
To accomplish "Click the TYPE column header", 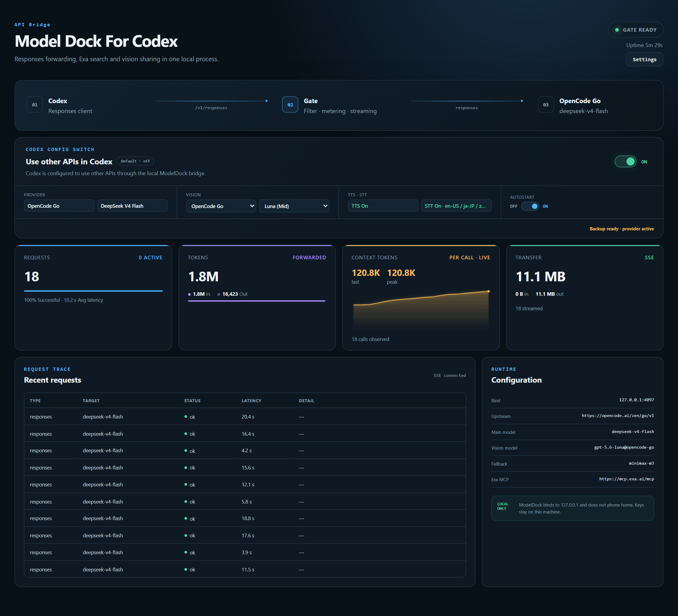I will pyautogui.click(x=35, y=401).
